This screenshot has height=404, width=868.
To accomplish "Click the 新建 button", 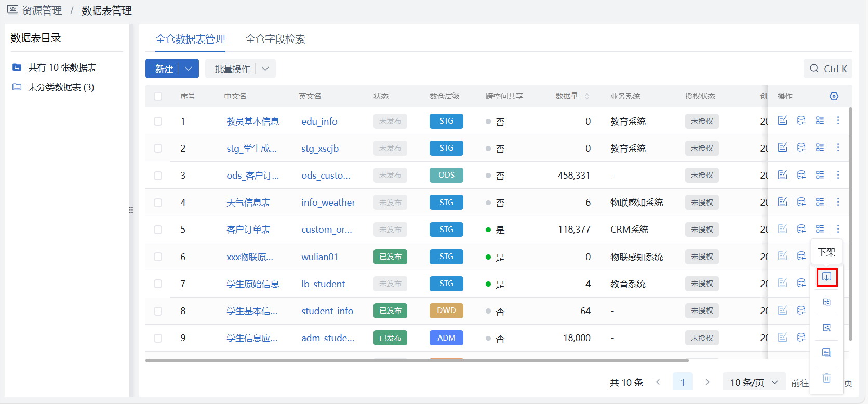I will (x=164, y=69).
